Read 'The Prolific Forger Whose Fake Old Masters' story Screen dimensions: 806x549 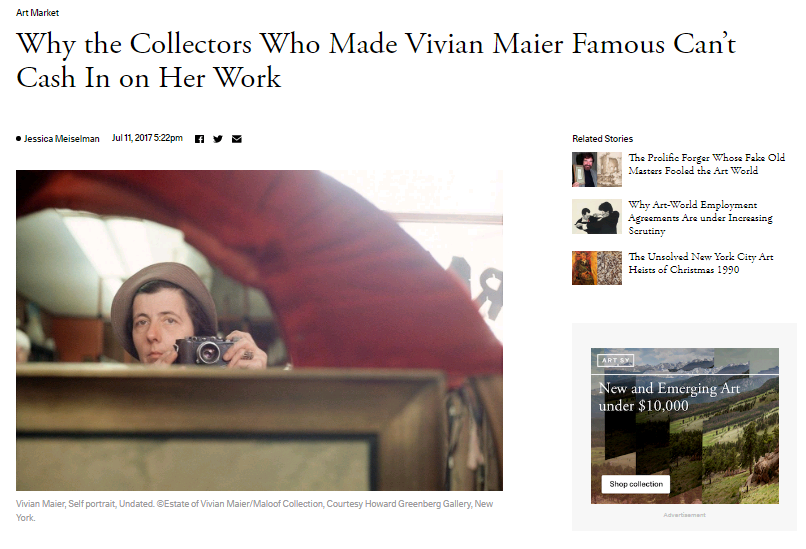[706, 164]
